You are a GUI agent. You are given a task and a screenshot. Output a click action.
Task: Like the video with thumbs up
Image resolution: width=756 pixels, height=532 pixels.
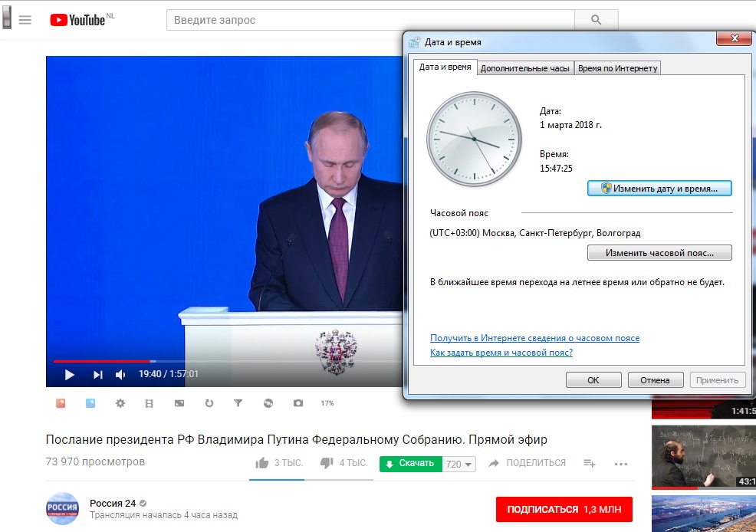(x=262, y=463)
